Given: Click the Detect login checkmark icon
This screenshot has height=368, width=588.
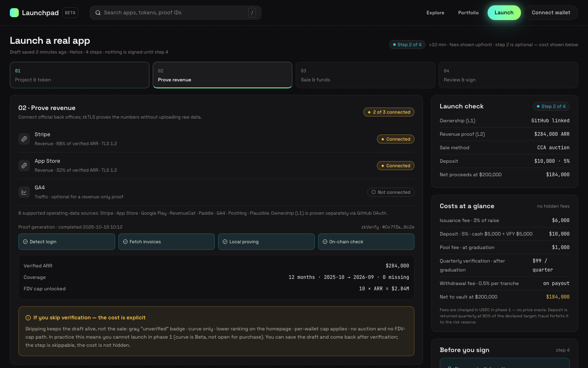Looking at the screenshot, I should click(25, 242).
